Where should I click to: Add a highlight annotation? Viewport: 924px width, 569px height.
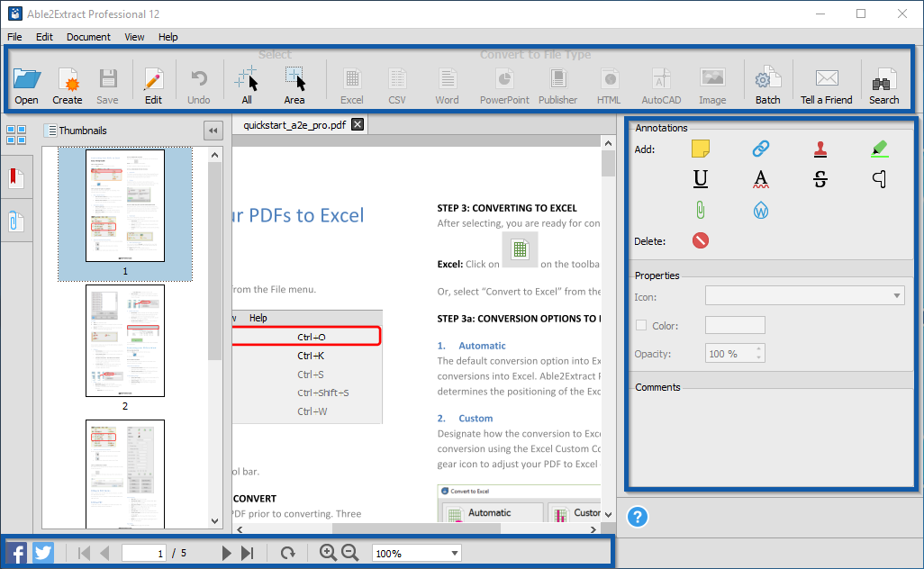pyautogui.click(x=879, y=149)
